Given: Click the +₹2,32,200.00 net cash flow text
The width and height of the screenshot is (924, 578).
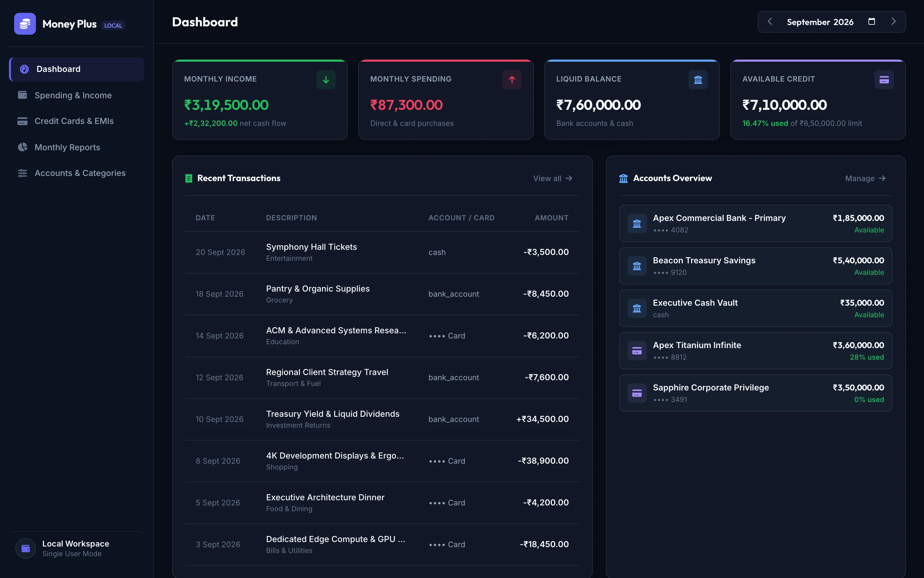Looking at the screenshot, I should pyautogui.click(x=235, y=124).
